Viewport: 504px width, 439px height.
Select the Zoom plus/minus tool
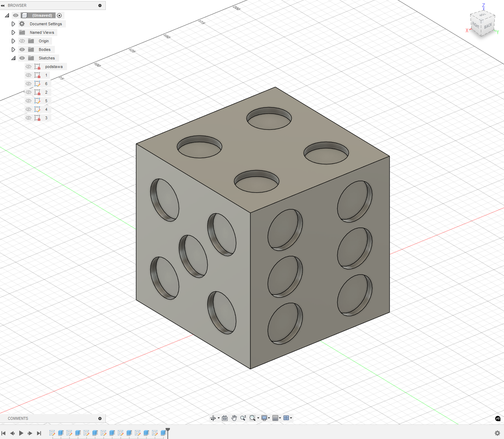(x=243, y=418)
